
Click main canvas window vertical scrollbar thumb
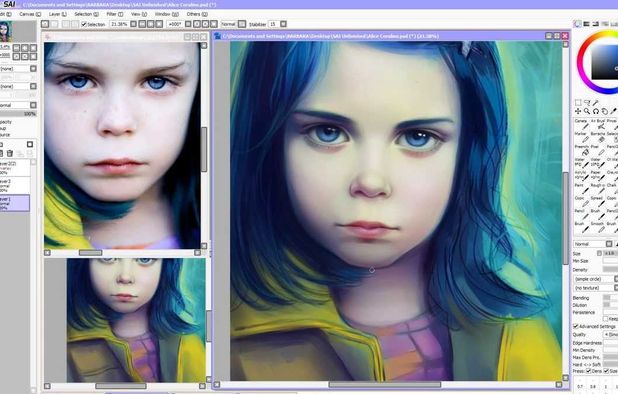point(566,219)
